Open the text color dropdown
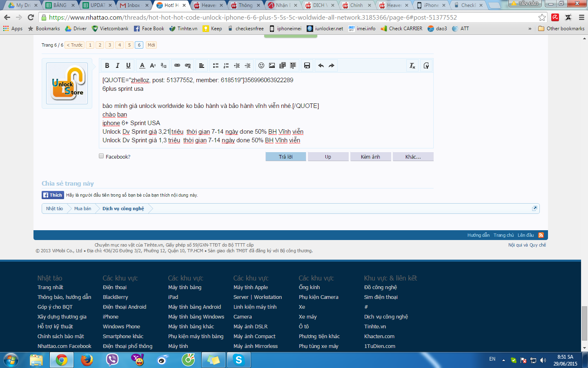Image resolution: width=588 pixels, height=368 pixels. click(142, 65)
